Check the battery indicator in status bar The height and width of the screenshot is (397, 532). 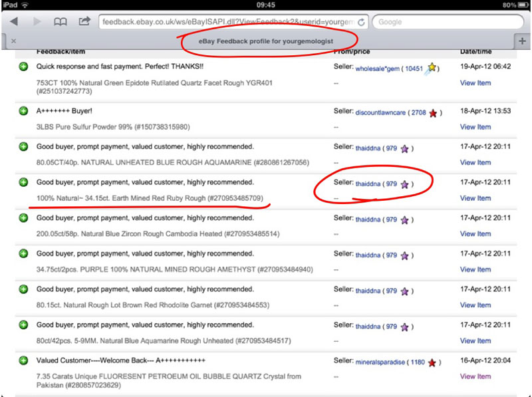[523, 5]
